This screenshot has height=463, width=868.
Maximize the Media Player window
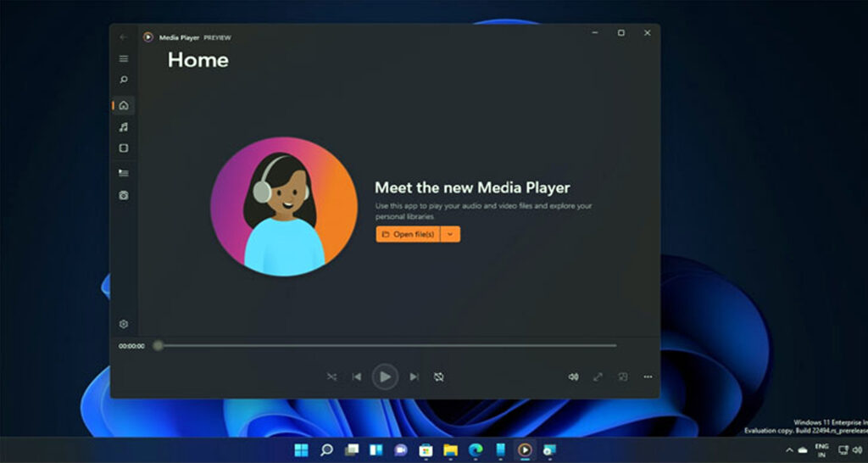[621, 33]
